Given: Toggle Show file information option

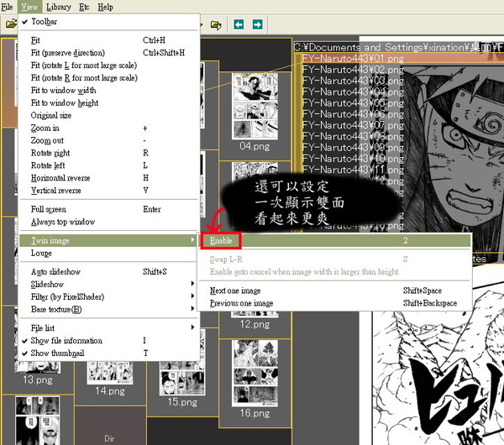Looking at the screenshot, I should pyautogui.click(x=108, y=341).
